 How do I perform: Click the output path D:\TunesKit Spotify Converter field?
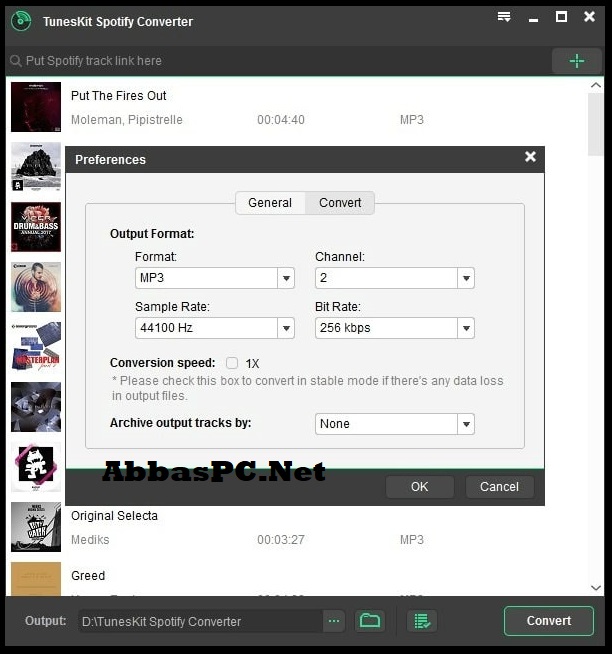[x=200, y=621]
